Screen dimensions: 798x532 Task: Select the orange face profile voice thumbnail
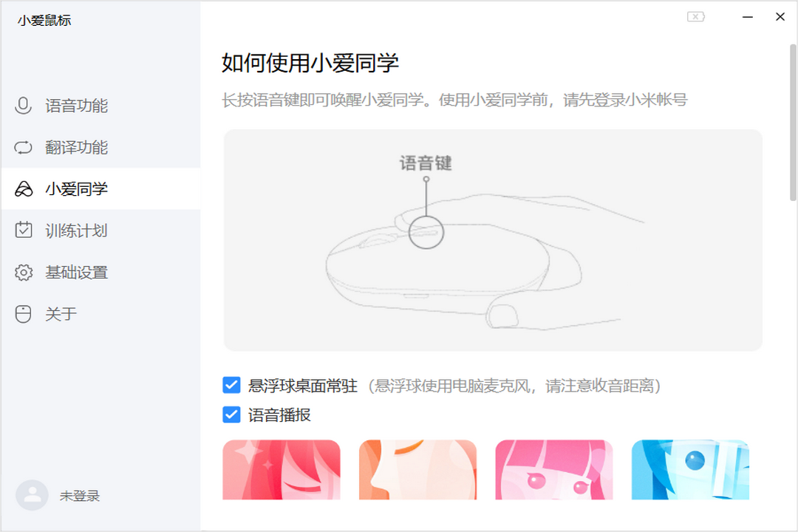point(417,469)
